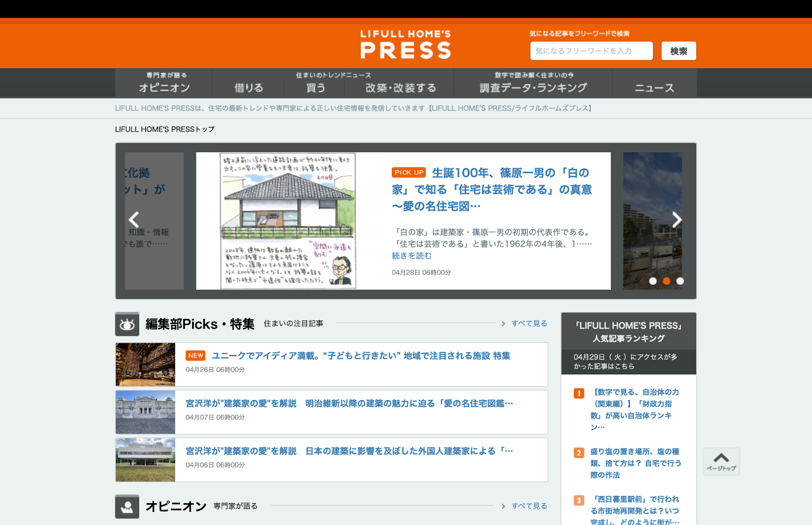The image size is (812, 525).
Task: Click the LIFULL HOME'S PRESS logo
Action: [x=405, y=44]
